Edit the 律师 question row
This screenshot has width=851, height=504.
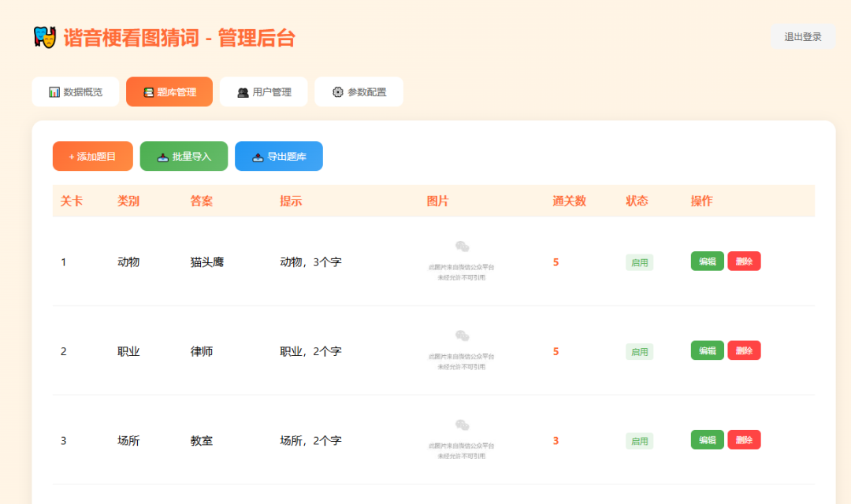click(707, 350)
